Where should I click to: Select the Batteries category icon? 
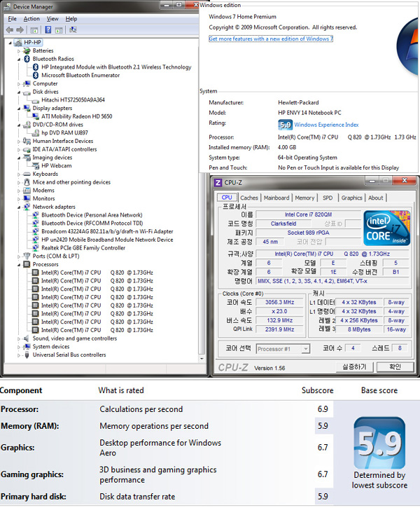click(27, 50)
